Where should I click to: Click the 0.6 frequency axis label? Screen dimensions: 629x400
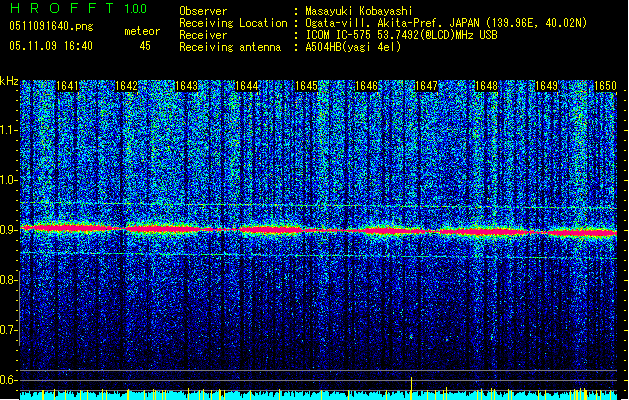[9, 380]
